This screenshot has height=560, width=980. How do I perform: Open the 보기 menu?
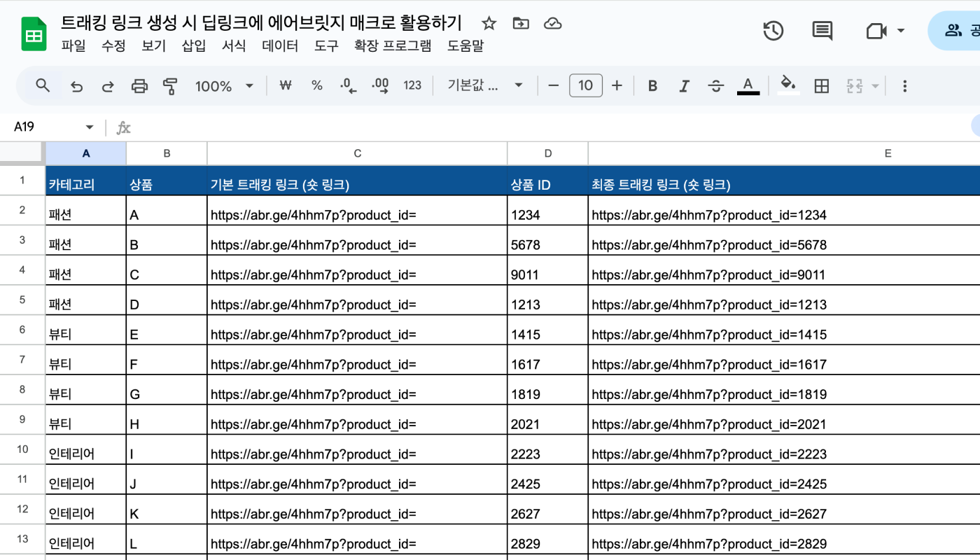[x=153, y=46]
